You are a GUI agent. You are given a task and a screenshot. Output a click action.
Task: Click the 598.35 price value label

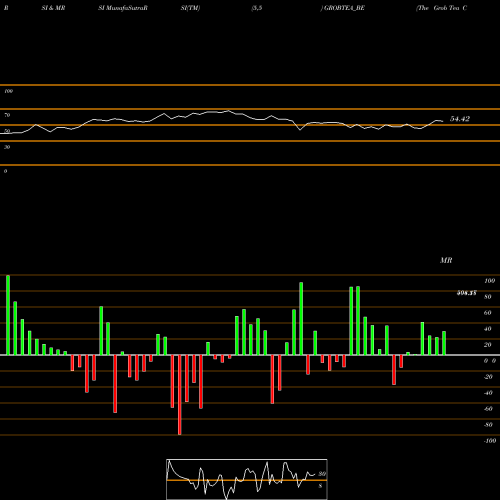[x=466, y=293]
